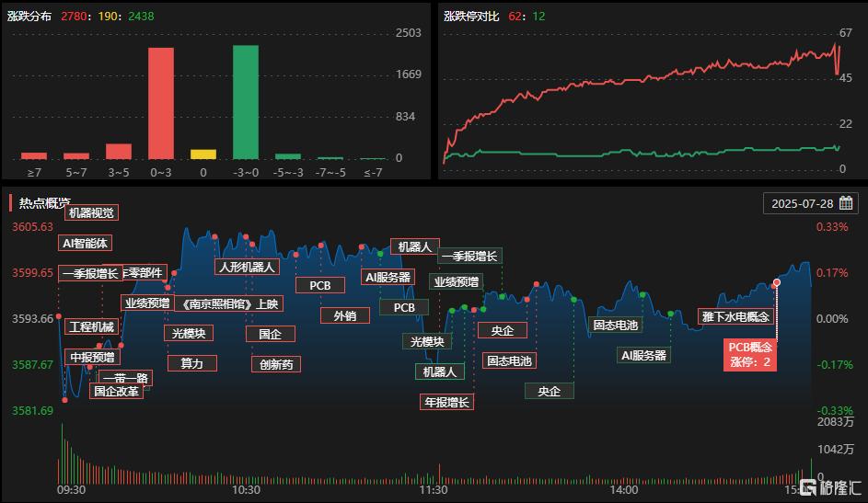Click the AI智能体 hotspot tag
The width and height of the screenshot is (868, 503).
pos(86,243)
